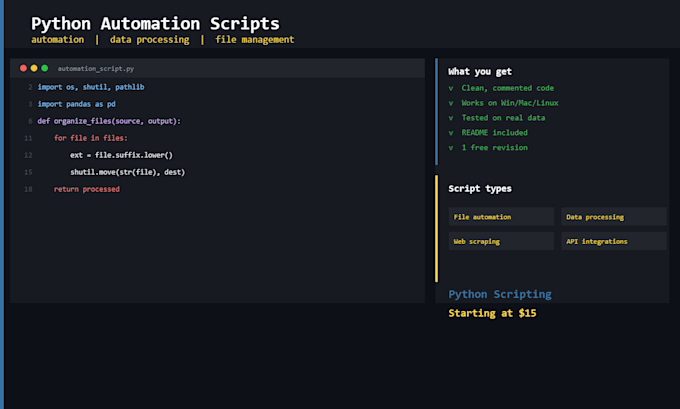Click the 'return processed' code line
The height and width of the screenshot is (409, 680).
[87, 189]
